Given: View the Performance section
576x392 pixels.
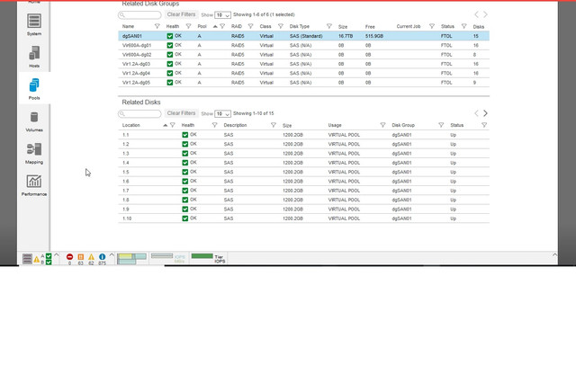Looking at the screenshot, I should coord(34,185).
